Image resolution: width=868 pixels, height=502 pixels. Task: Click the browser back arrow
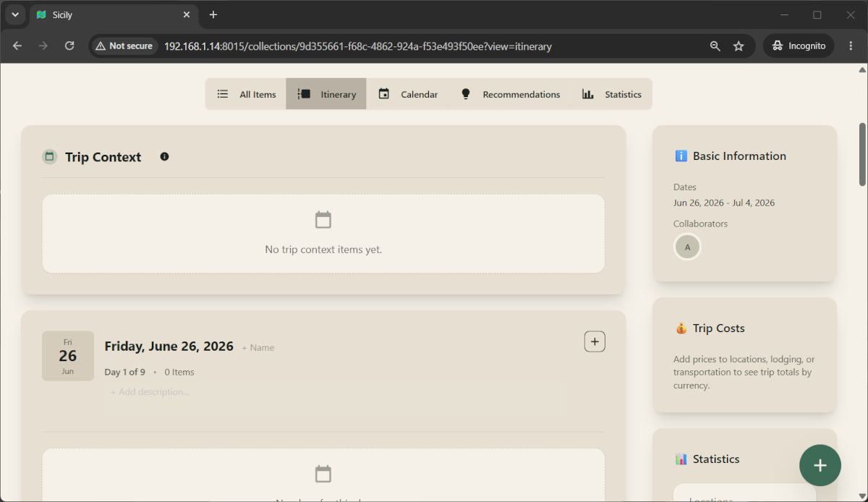coord(17,46)
